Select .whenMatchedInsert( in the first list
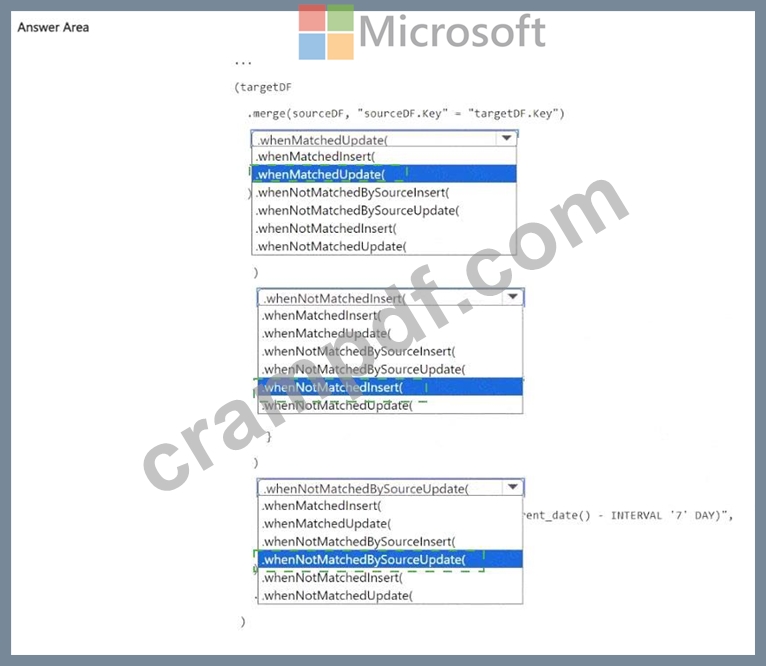 coord(384,156)
